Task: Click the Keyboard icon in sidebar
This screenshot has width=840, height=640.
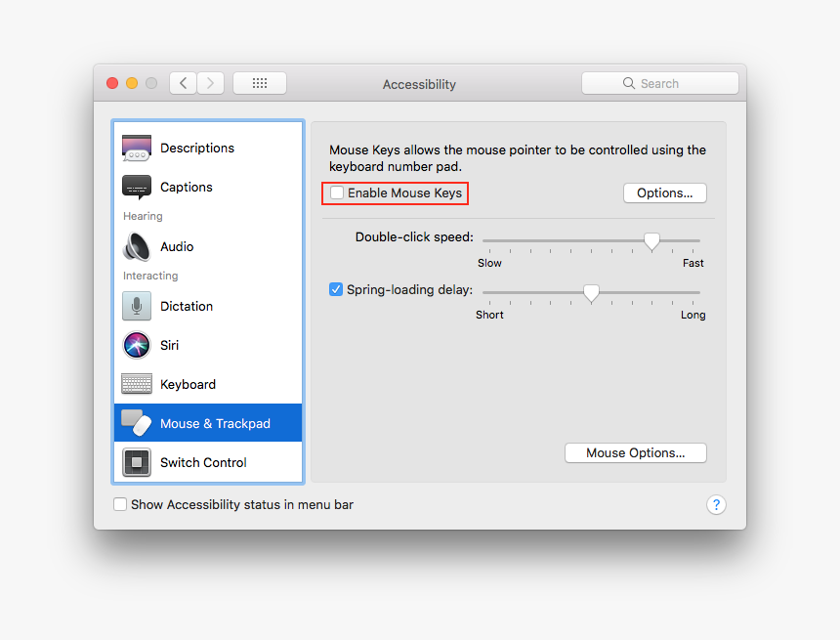Action: [x=137, y=384]
